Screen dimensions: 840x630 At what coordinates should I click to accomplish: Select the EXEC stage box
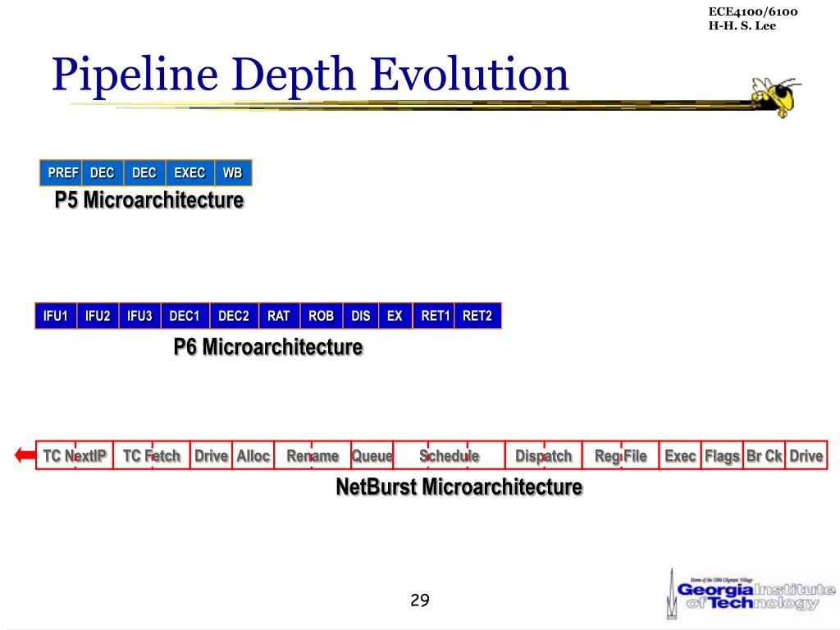(x=190, y=173)
